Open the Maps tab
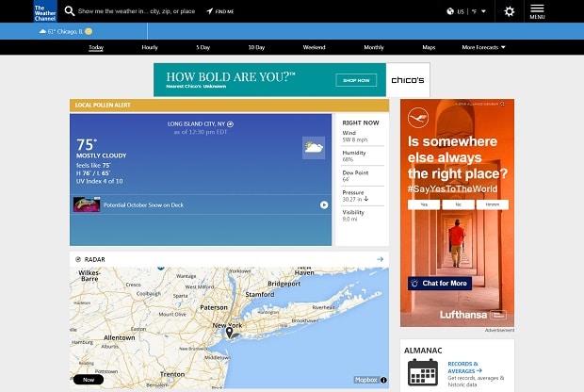Viewport: 584px width, 392px height. tap(429, 47)
